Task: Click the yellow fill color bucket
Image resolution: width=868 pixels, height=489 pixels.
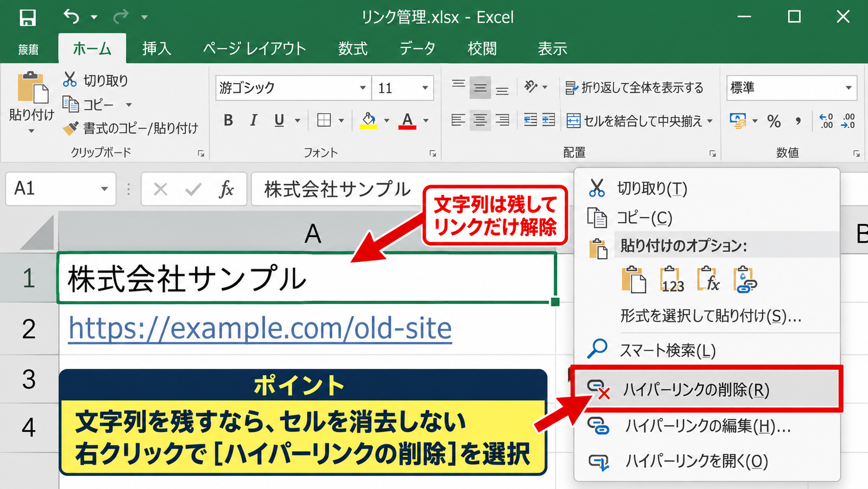Action: tap(369, 121)
